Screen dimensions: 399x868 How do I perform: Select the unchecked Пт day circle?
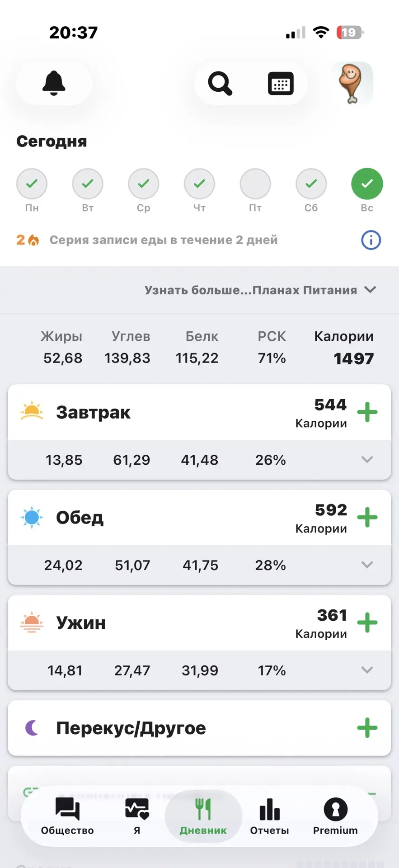click(255, 184)
